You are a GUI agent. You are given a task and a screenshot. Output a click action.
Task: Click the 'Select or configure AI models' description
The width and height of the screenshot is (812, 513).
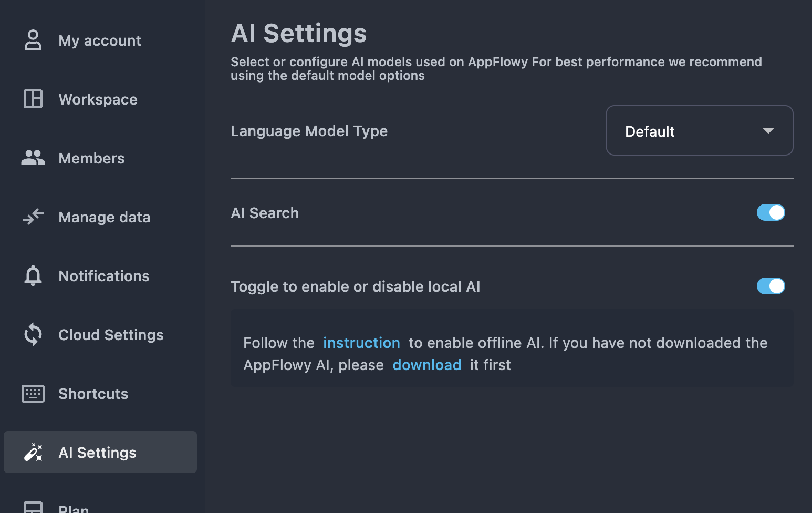[x=496, y=68]
